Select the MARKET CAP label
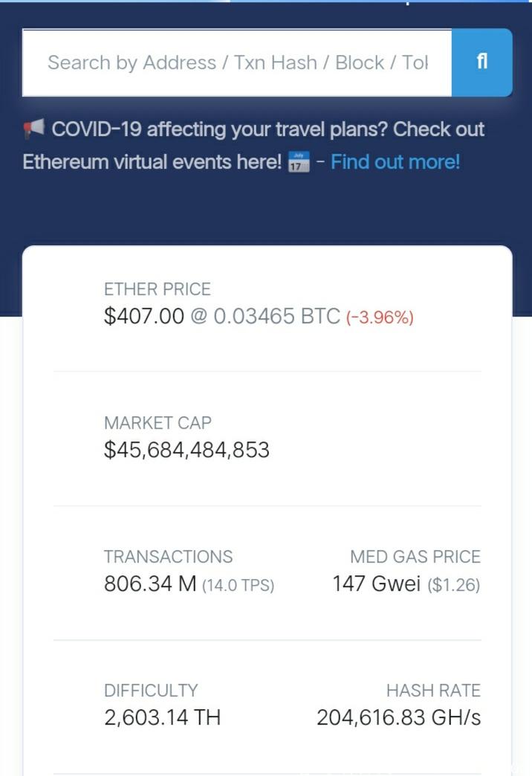 point(158,423)
